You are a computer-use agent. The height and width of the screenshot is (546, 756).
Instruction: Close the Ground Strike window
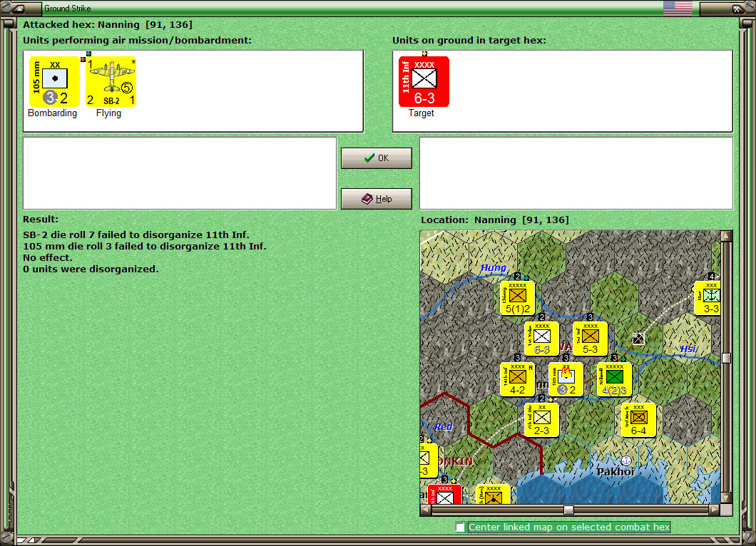coord(737,8)
